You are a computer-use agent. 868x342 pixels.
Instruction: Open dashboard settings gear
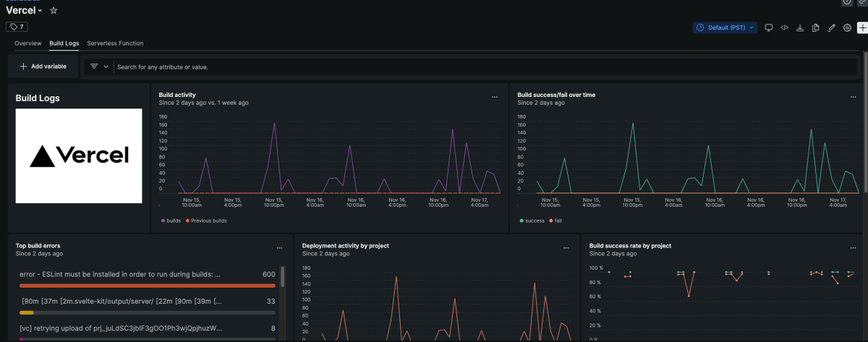click(x=847, y=27)
